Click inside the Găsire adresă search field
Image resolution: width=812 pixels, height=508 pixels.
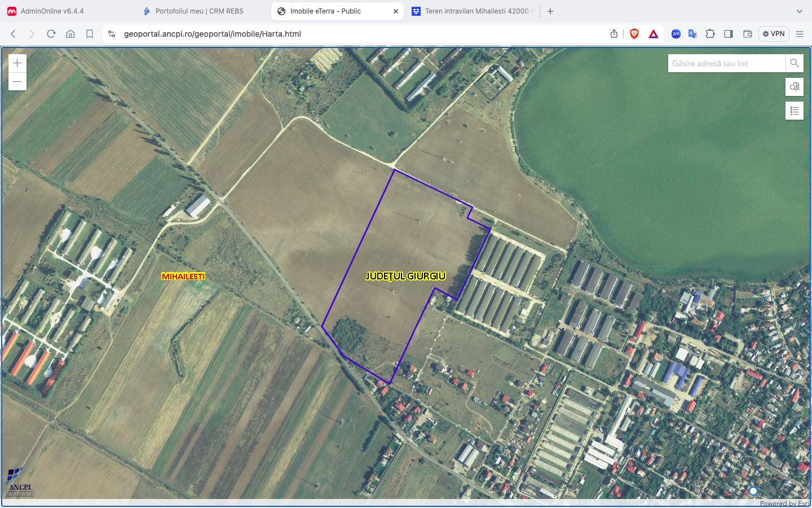click(x=725, y=63)
